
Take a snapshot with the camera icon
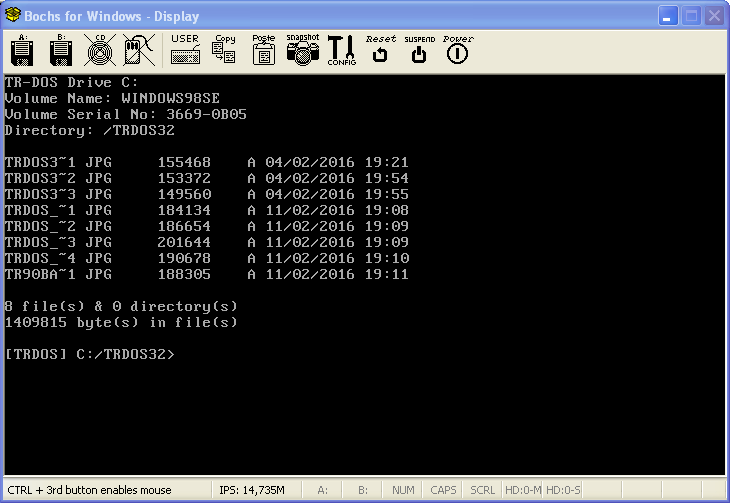pyautogui.click(x=302, y=51)
